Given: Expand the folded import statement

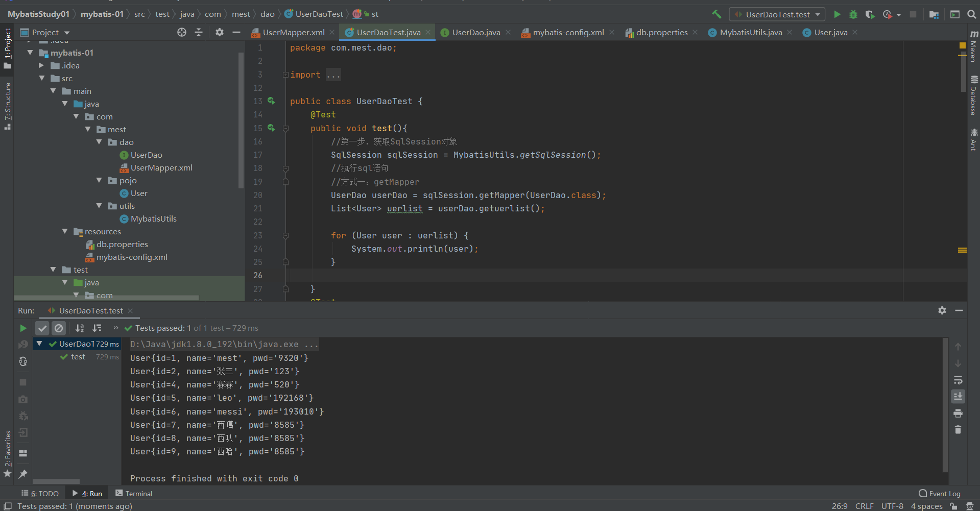Looking at the screenshot, I should 285,75.
